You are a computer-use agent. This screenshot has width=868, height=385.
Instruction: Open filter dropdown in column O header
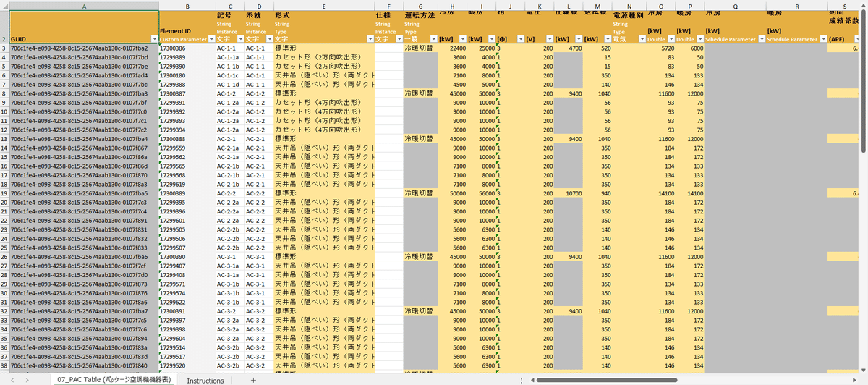point(671,39)
